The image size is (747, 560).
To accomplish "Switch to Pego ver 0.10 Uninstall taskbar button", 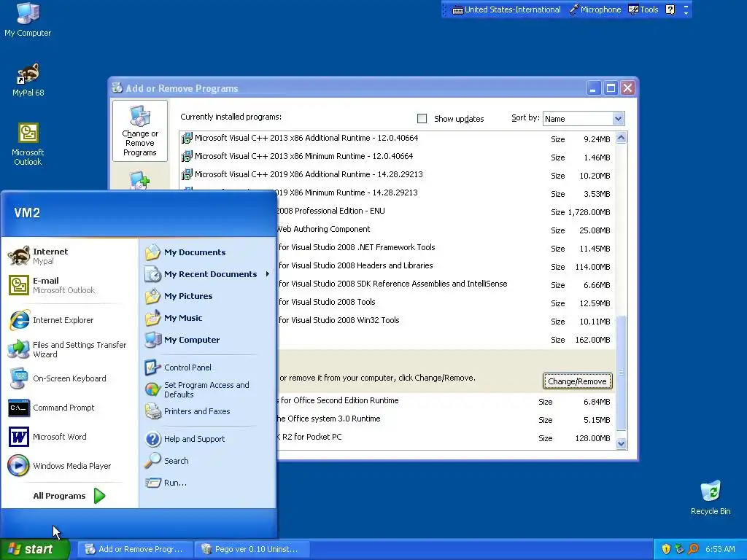I will click(252, 549).
